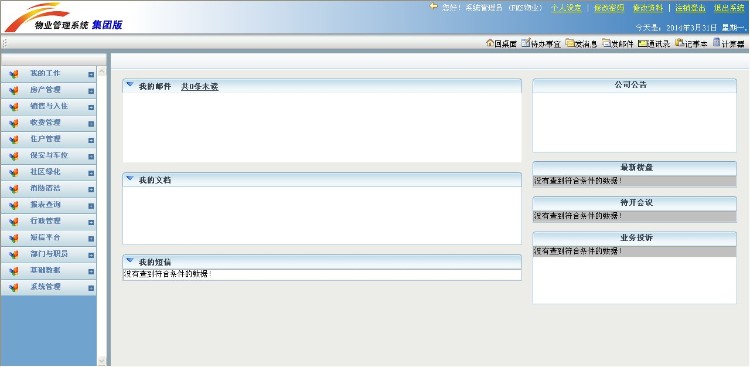Click the icon beside 基础数据
The image size is (750, 367).
click(13, 271)
